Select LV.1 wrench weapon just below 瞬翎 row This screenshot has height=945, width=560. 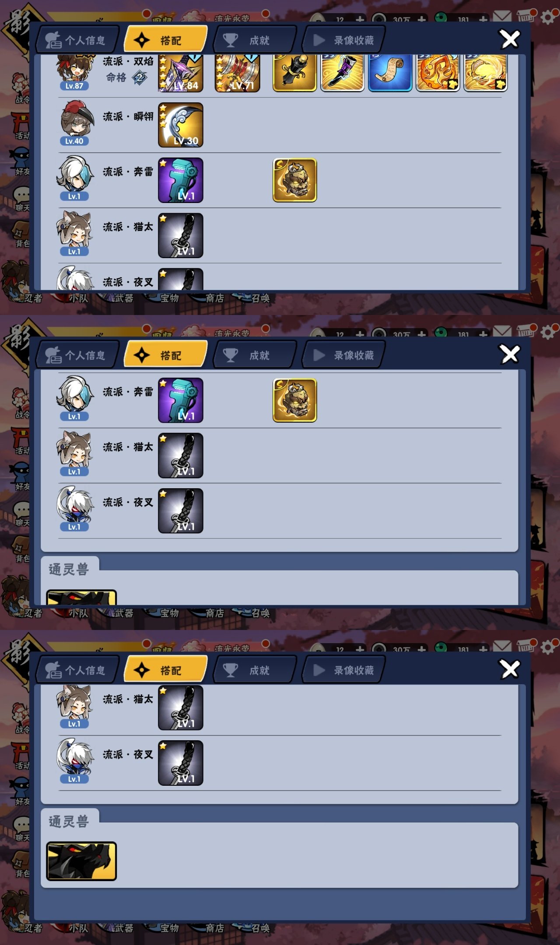pos(181,180)
